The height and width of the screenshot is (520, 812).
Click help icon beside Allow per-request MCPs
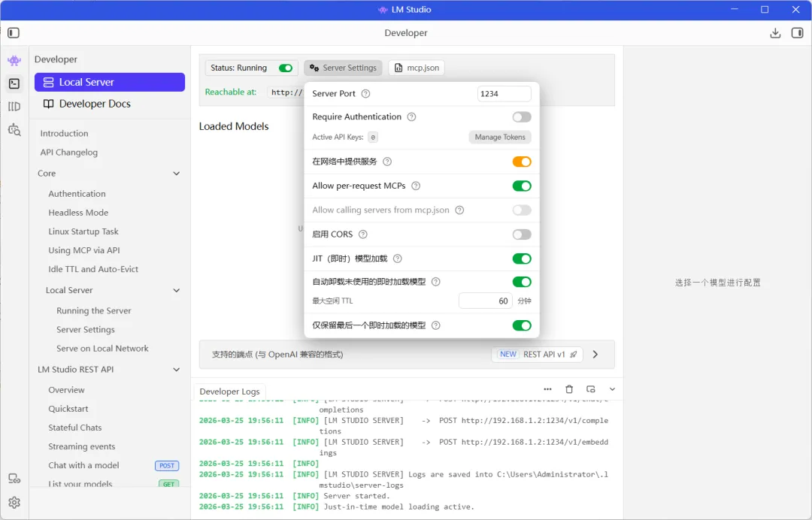pyautogui.click(x=416, y=186)
